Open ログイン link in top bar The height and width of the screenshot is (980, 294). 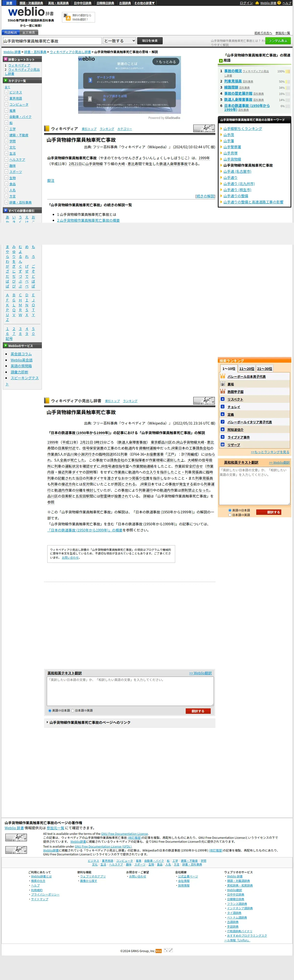point(246,3)
